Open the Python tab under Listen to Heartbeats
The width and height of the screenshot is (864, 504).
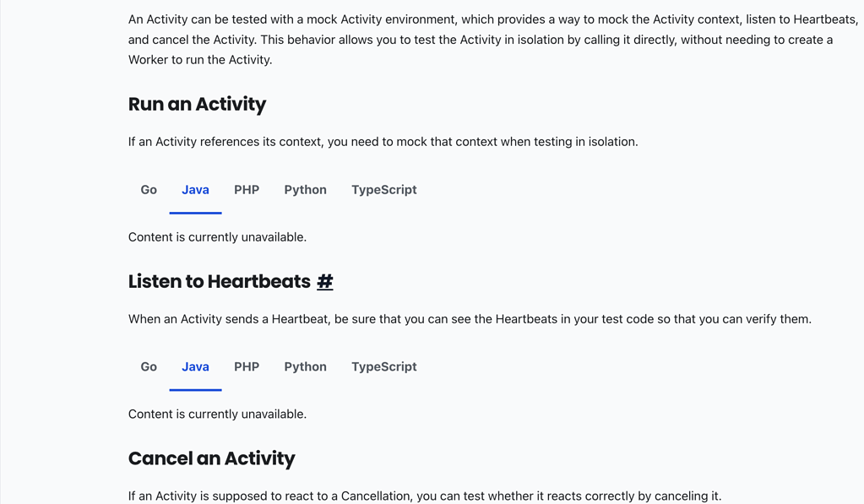tap(305, 366)
